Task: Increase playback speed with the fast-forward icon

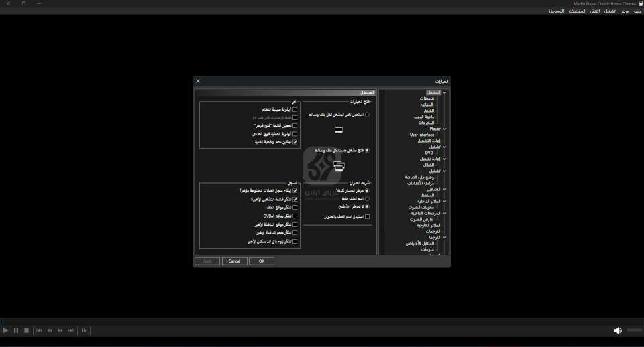Action: [60, 330]
